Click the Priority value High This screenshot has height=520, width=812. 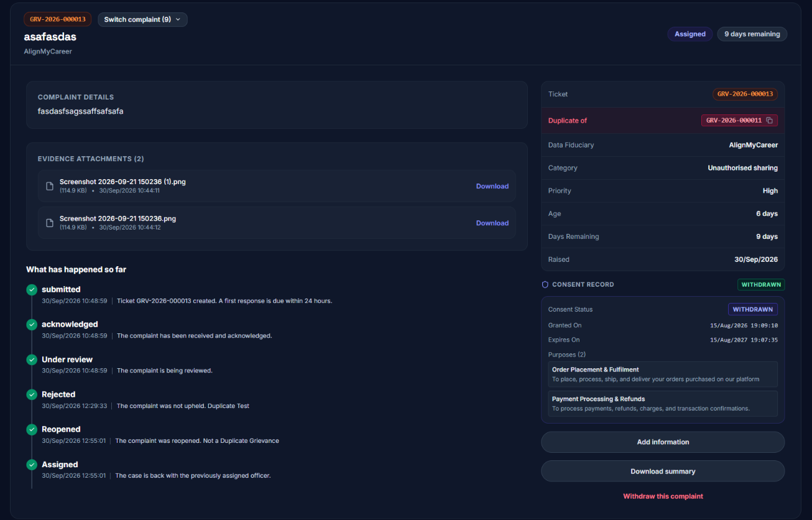click(770, 191)
